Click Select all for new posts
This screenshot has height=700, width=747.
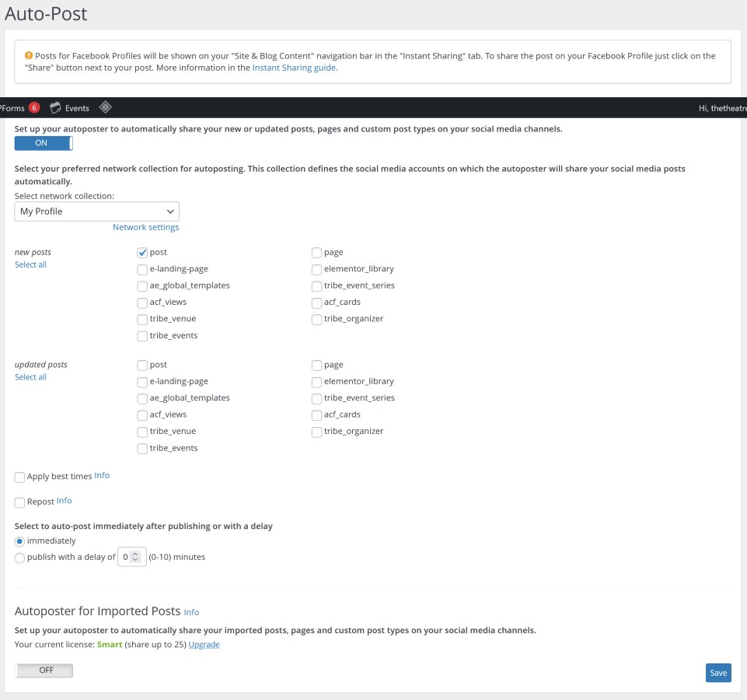point(30,264)
